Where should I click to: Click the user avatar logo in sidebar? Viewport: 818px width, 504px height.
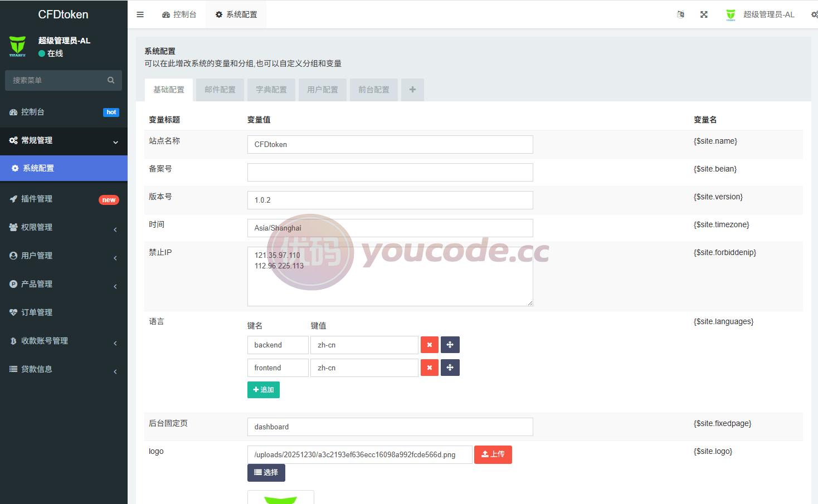pyautogui.click(x=17, y=46)
